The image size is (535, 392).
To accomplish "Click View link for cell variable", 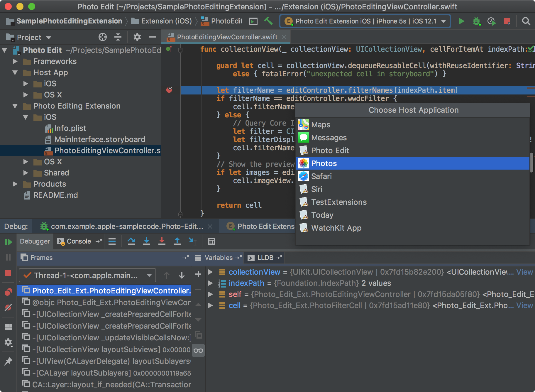I will [524, 305].
